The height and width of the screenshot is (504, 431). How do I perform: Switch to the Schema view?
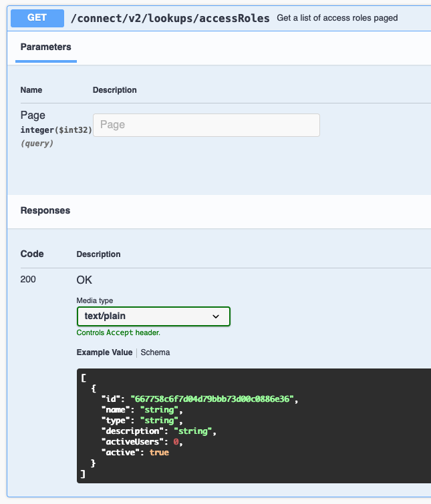[x=155, y=352]
